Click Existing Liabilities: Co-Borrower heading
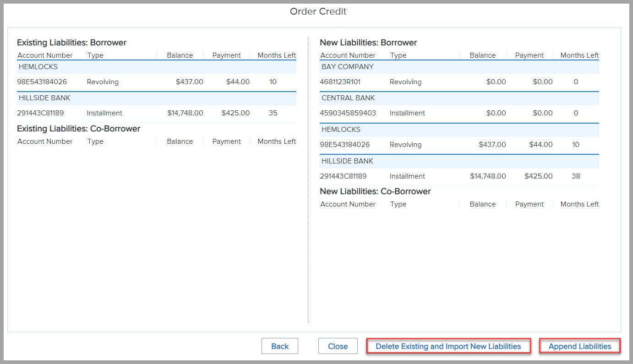Screen dimensions: 633x364 [x=79, y=129]
